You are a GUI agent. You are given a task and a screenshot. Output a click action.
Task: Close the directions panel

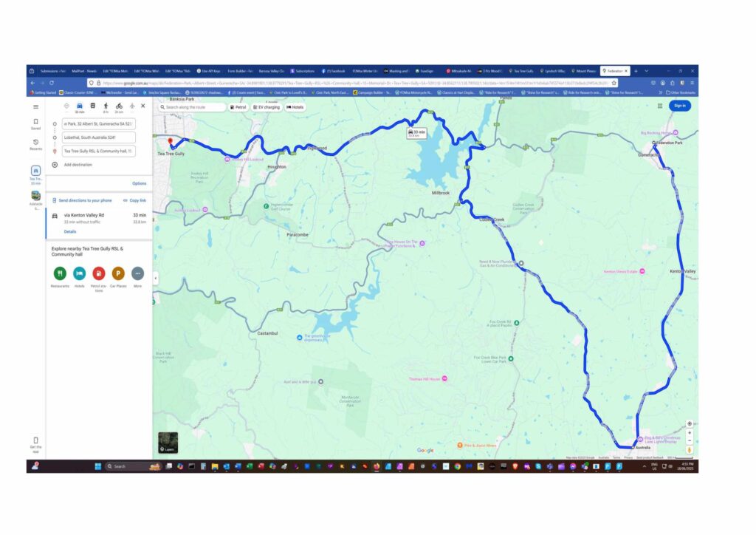click(142, 106)
